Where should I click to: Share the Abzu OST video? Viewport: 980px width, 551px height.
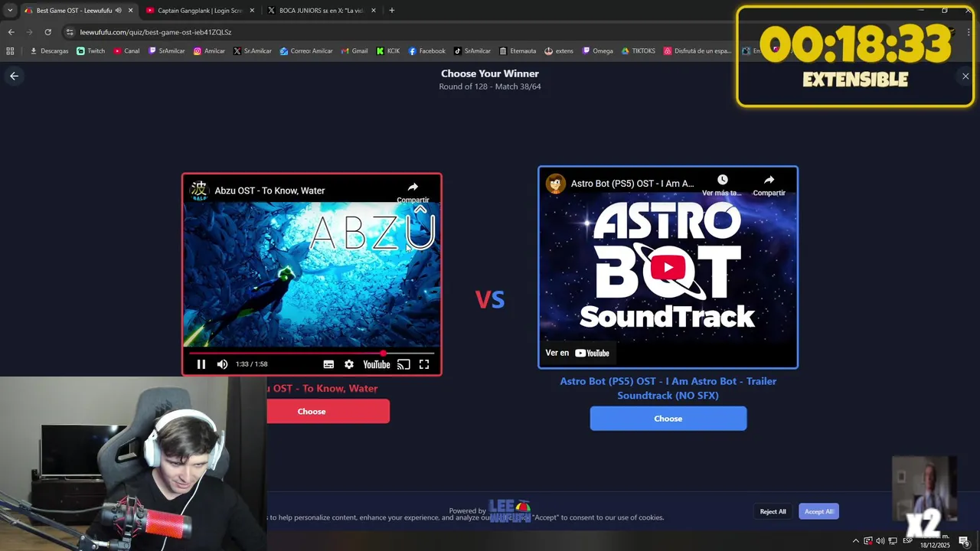(413, 191)
